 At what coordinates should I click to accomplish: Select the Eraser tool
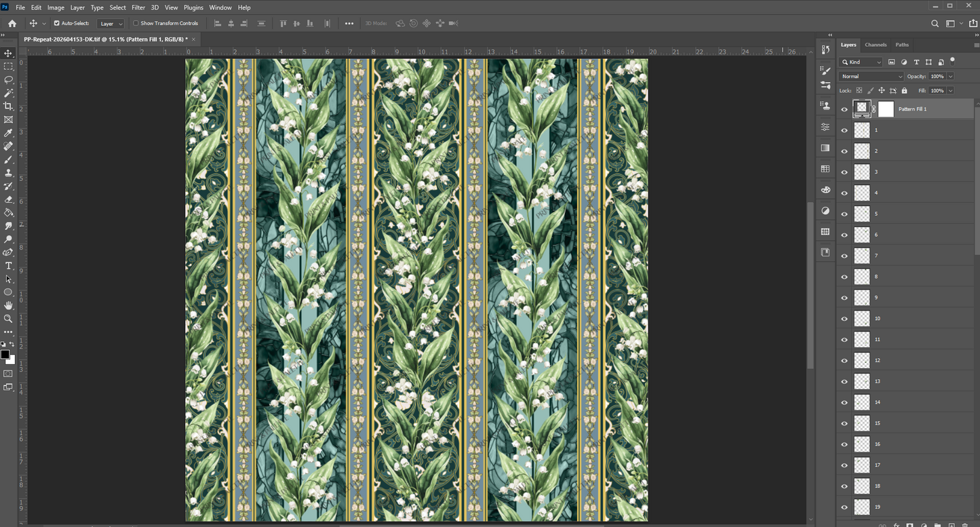[8, 199]
